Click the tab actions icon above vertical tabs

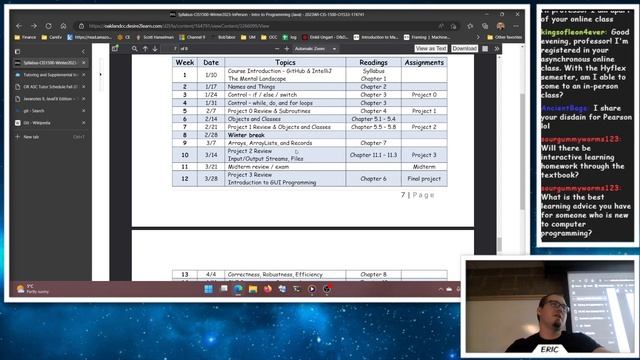click(17, 51)
